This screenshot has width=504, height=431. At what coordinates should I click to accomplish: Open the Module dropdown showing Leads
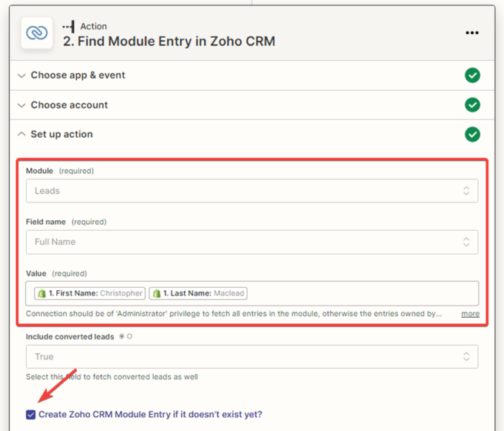[252, 191]
